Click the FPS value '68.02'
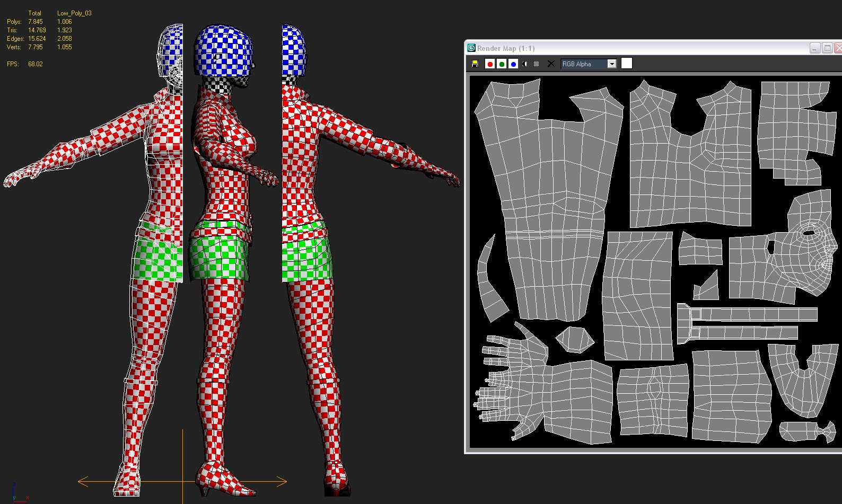This screenshot has height=504, width=842. coord(36,64)
